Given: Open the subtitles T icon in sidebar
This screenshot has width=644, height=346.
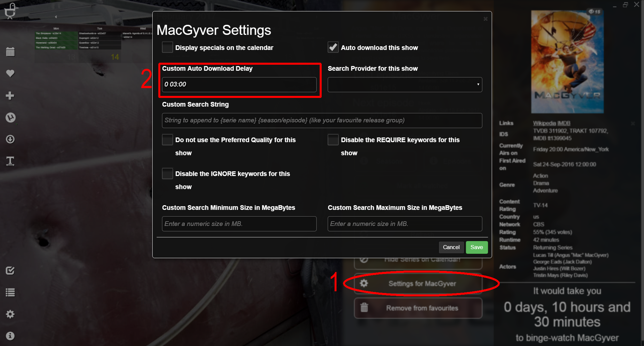Looking at the screenshot, I should pos(10,161).
